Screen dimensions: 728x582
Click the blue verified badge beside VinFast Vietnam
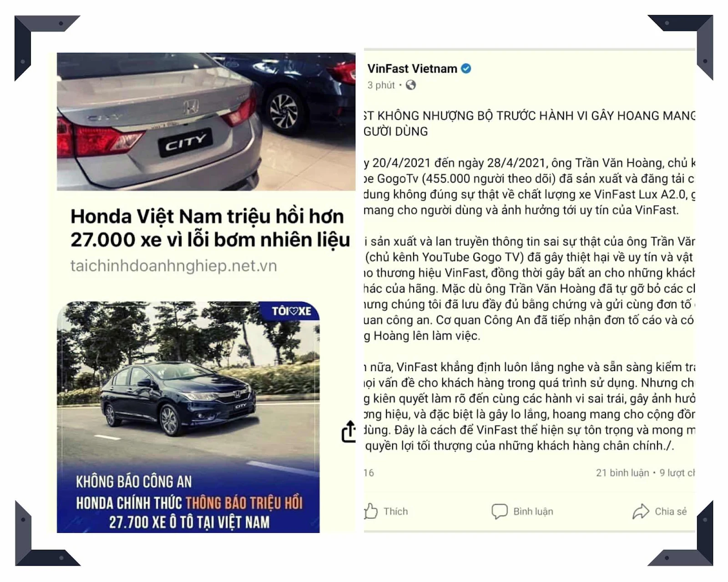tap(466, 69)
